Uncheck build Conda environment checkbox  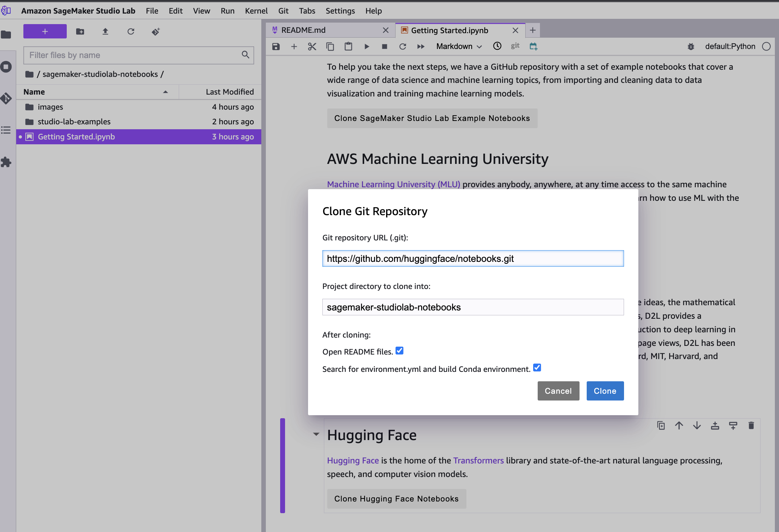click(537, 368)
